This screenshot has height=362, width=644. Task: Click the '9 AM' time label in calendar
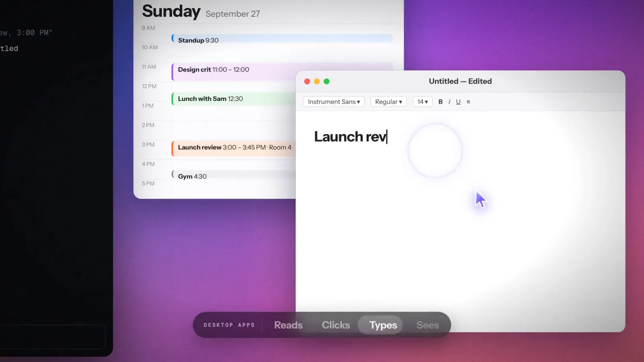click(x=148, y=28)
